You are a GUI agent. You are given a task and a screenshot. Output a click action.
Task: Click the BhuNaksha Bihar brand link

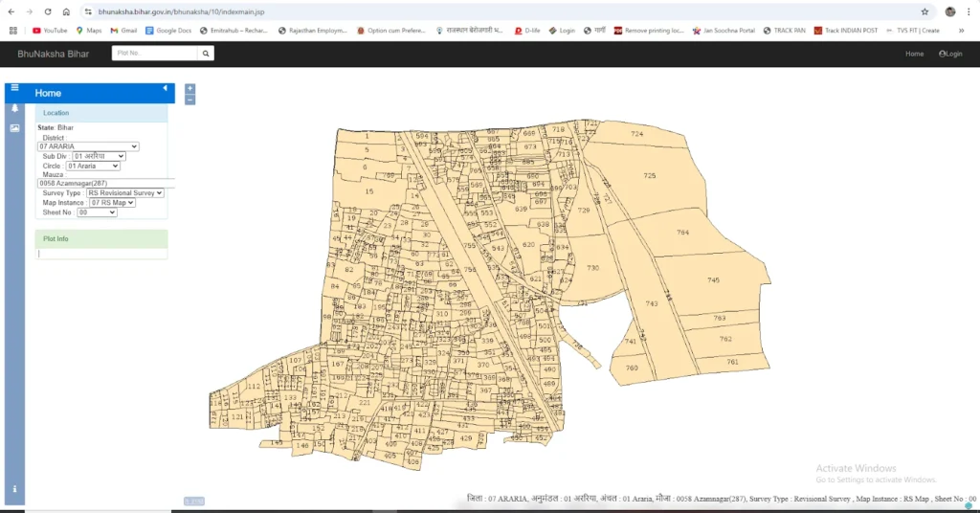click(54, 54)
